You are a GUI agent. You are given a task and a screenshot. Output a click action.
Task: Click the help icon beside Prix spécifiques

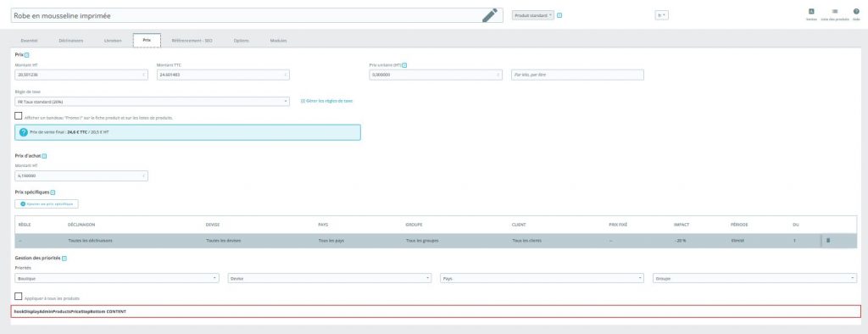(x=53, y=192)
